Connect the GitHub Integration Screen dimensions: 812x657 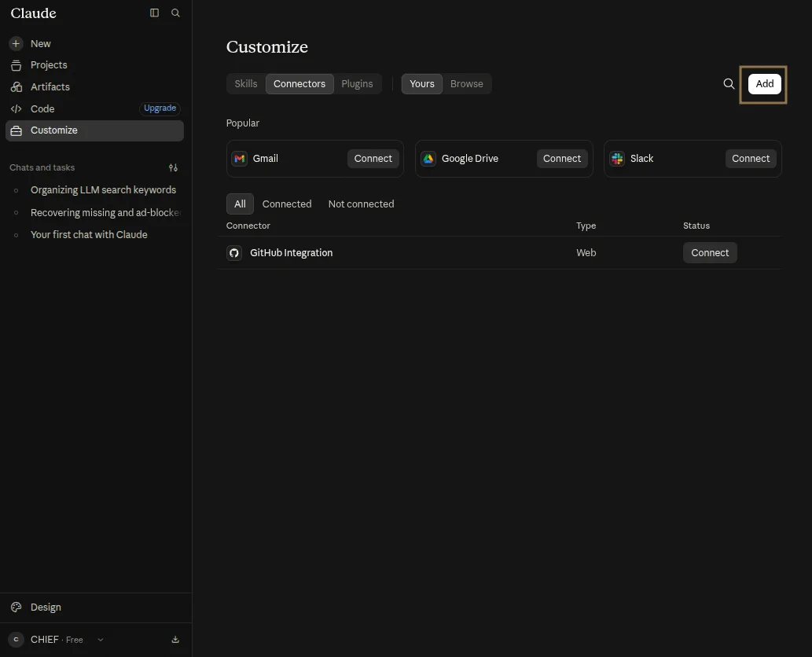coord(710,252)
